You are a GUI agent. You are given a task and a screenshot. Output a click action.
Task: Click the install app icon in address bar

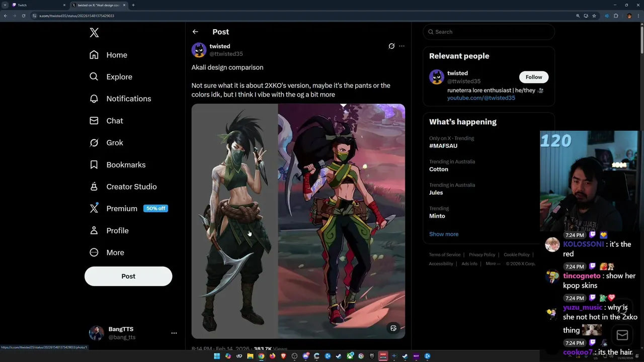pos(586,16)
